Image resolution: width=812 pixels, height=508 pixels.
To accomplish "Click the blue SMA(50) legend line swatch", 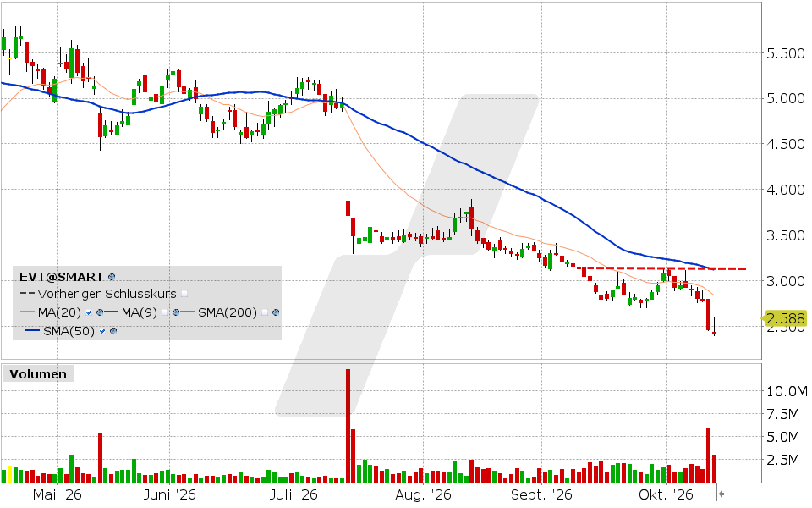I will 33,331.
